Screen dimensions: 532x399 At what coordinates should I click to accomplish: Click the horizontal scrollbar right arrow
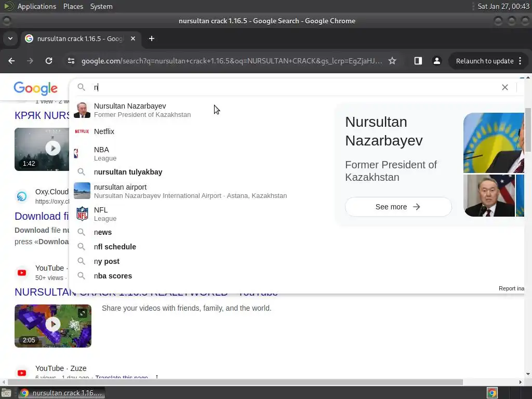point(520,382)
